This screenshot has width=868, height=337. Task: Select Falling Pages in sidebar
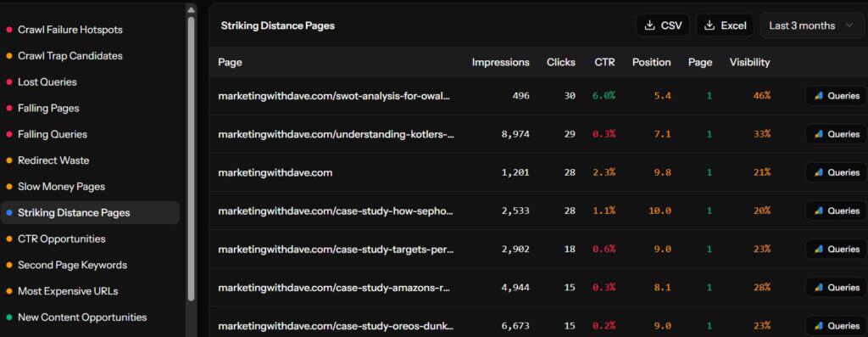coord(48,108)
